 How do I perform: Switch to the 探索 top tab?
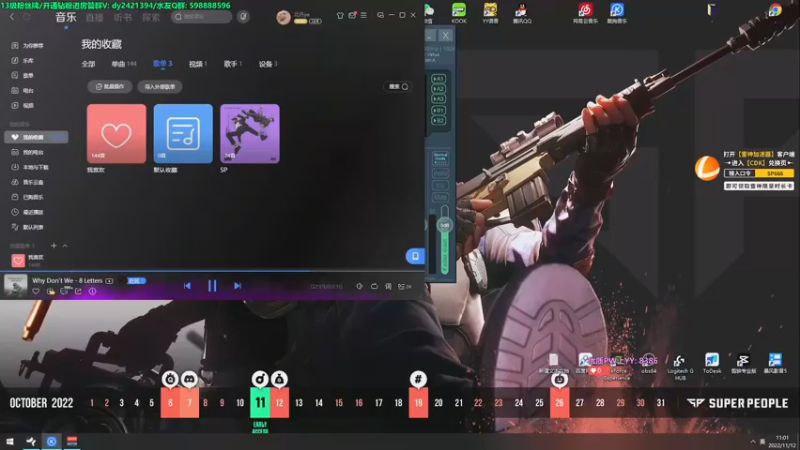[151, 17]
